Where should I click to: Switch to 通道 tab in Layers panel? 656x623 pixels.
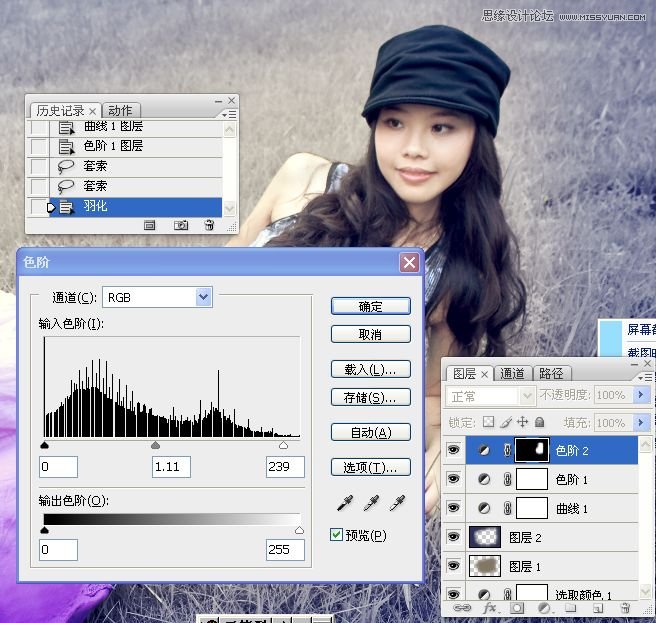512,373
